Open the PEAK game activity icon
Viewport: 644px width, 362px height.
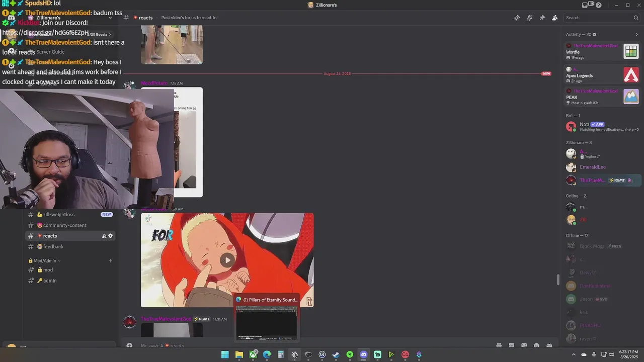[631, 96]
